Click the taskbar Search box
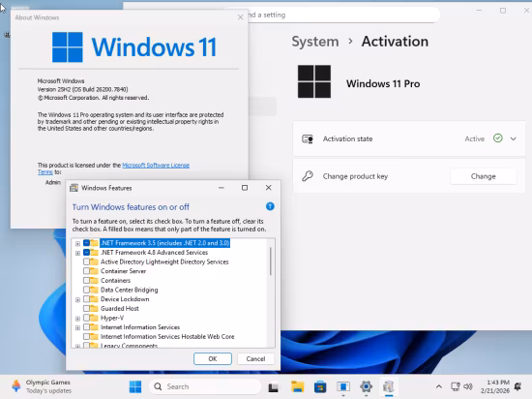Screen dimensions: 532x399 (205, 386)
